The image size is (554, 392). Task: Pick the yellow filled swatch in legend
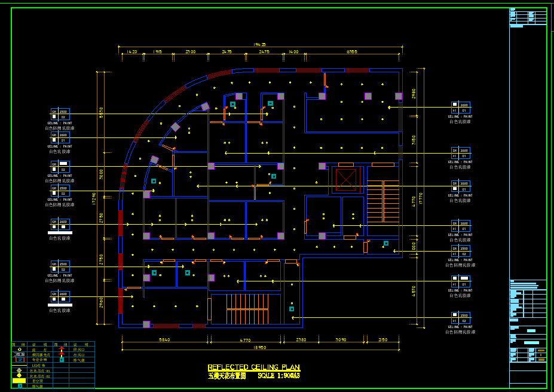[x=19, y=381]
